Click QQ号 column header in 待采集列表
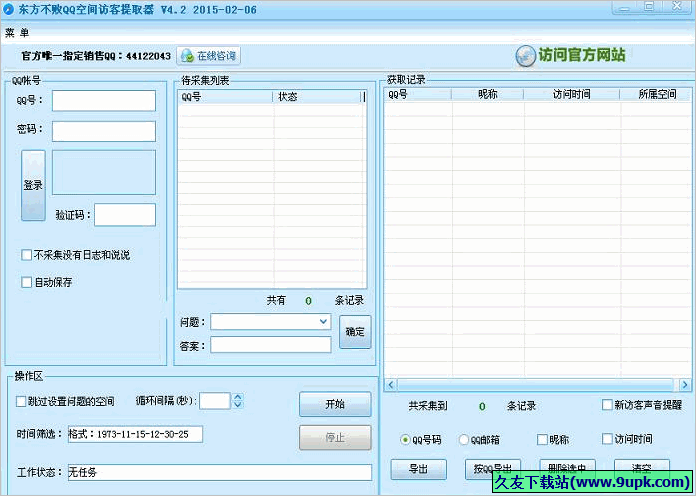This screenshot has width=696, height=496. (225, 97)
